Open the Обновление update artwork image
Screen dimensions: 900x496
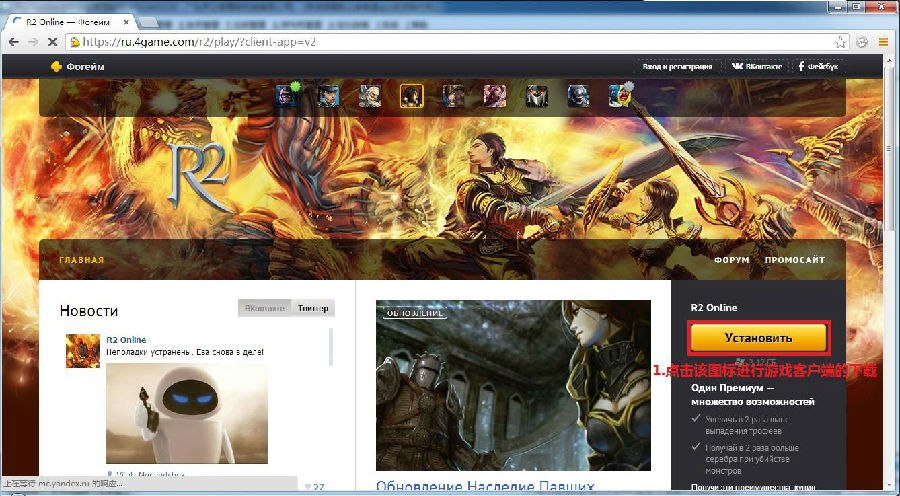513,385
